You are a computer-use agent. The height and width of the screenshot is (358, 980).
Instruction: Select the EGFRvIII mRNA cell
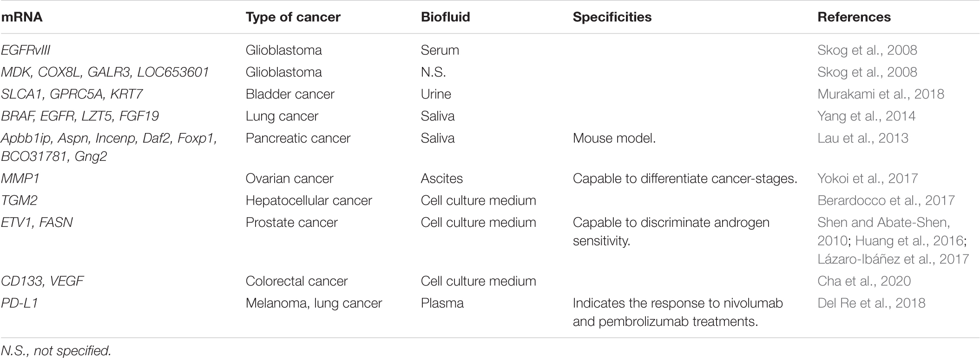pyautogui.click(x=26, y=50)
